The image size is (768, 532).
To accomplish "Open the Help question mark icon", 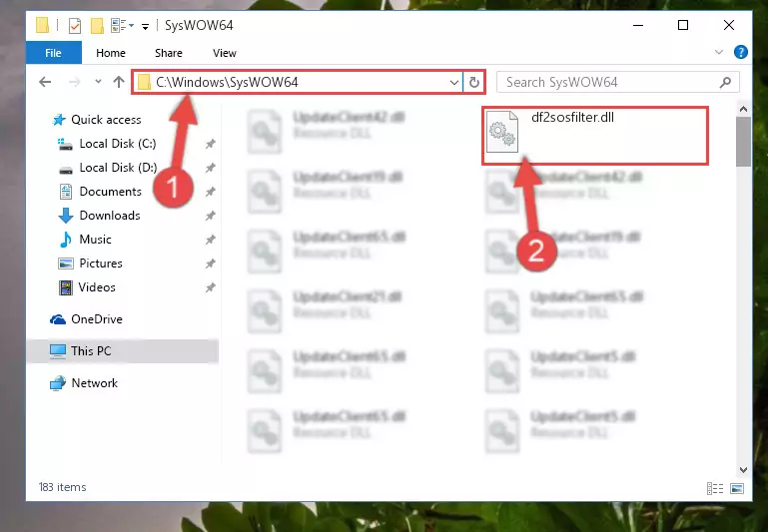I will (741, 52).
